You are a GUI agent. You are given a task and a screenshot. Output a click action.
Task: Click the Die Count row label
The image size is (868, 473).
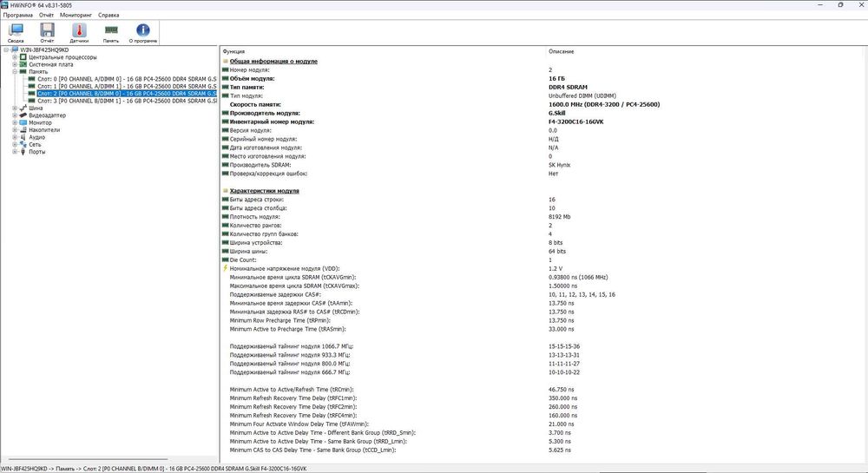tap(243, 260)
